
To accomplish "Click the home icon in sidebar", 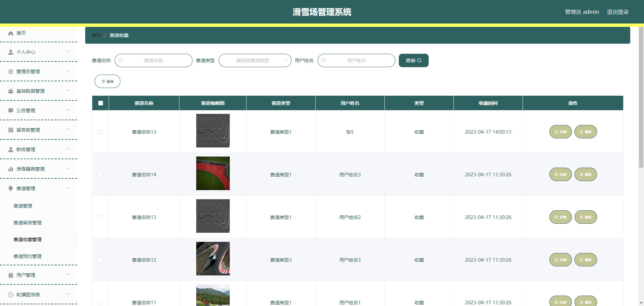I will click(11, 33).
